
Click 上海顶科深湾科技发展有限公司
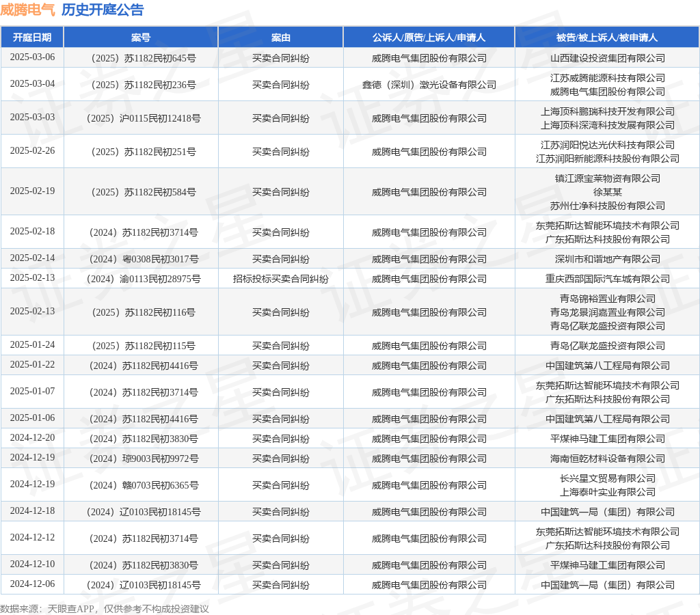pos(608,126)
